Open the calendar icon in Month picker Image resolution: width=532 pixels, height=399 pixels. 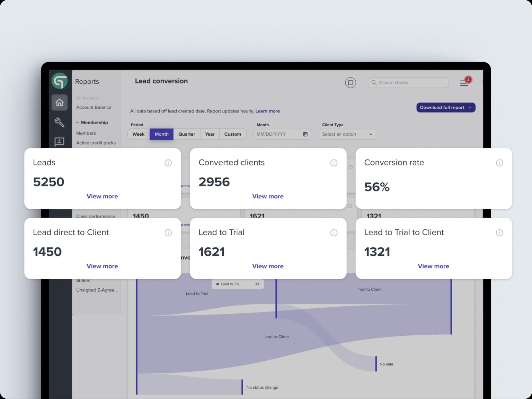tap(305, 134)
